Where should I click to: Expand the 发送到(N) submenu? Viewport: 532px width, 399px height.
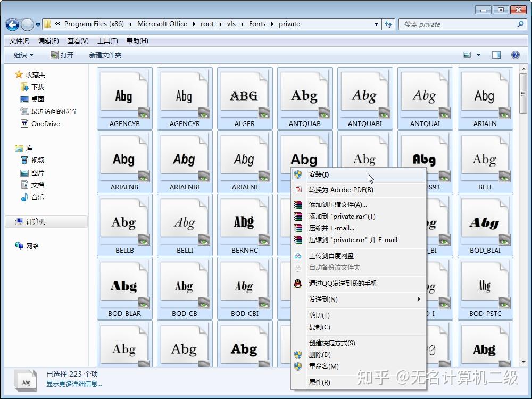point(359,299)
